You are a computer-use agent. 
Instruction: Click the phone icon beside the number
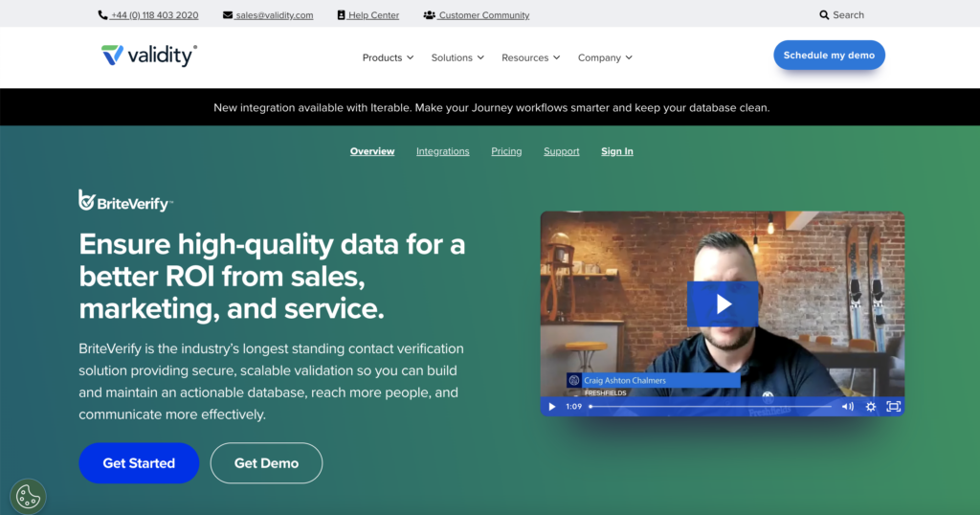[102, 15]
